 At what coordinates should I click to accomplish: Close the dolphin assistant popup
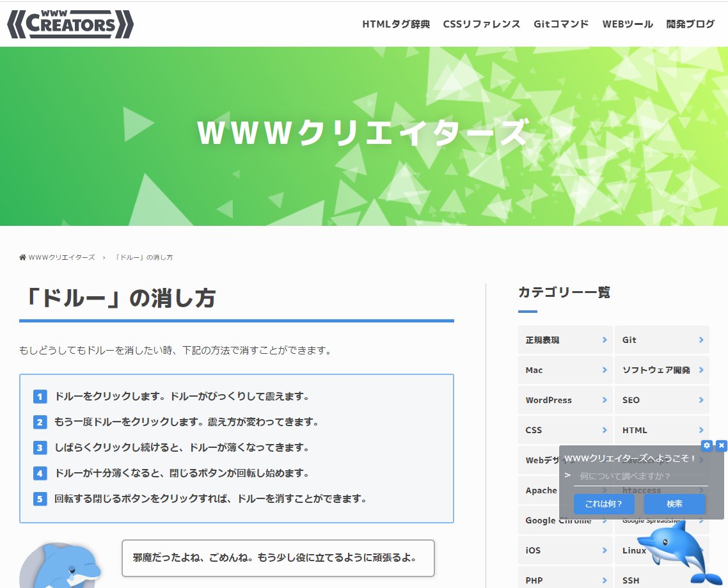(x=722, y=445)
